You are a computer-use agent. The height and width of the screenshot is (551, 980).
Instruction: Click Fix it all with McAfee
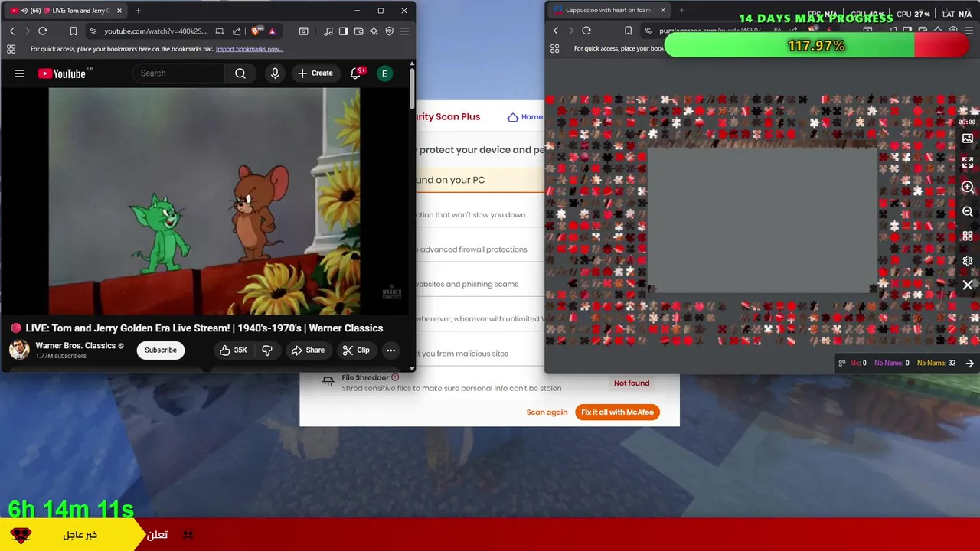[617, 412]
